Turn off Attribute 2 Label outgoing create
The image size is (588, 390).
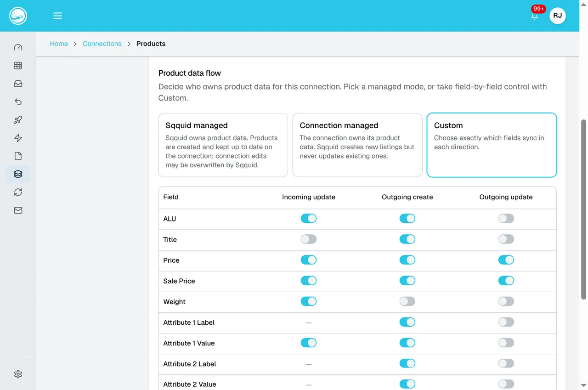(407, 363)
